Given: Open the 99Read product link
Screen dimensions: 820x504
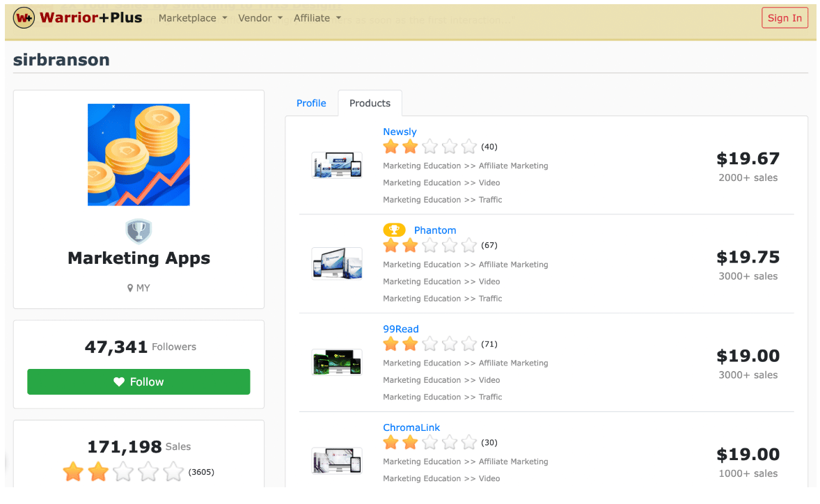Looking at the screenshot, I should pyautogui.click(x=400, y=329).
